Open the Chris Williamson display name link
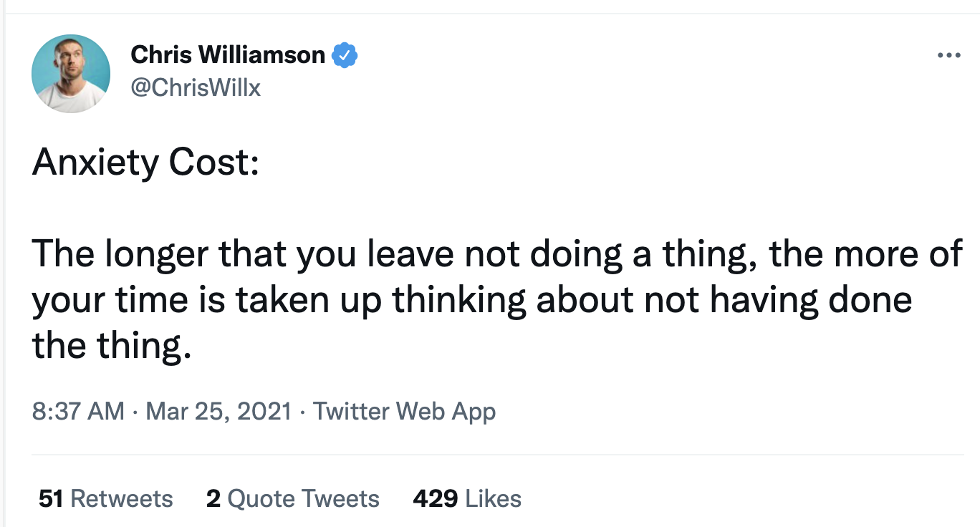Image resolution: width=980 pixels, height=527 pixels. click(228, 54)
